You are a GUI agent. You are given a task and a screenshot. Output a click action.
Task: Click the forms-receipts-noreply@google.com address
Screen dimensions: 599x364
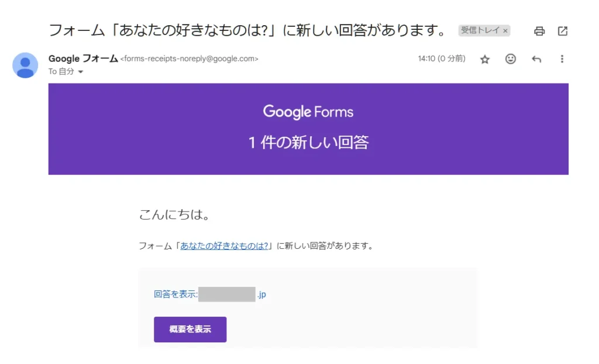click(189, 59)
